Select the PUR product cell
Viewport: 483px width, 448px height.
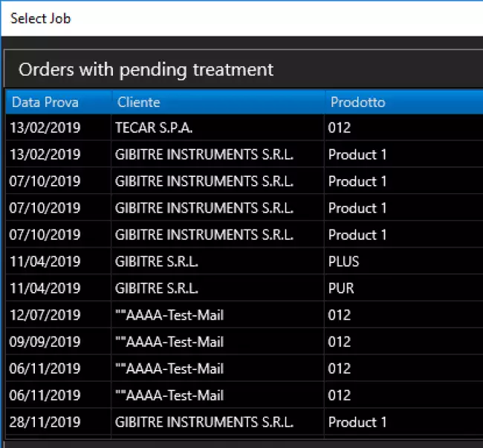(x=341, y=288)
